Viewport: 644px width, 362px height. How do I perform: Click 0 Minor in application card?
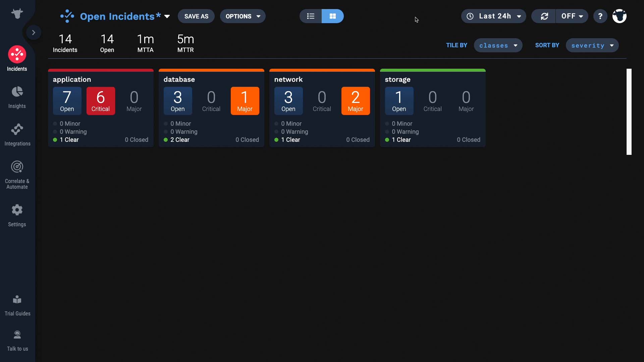pos(67,124)
